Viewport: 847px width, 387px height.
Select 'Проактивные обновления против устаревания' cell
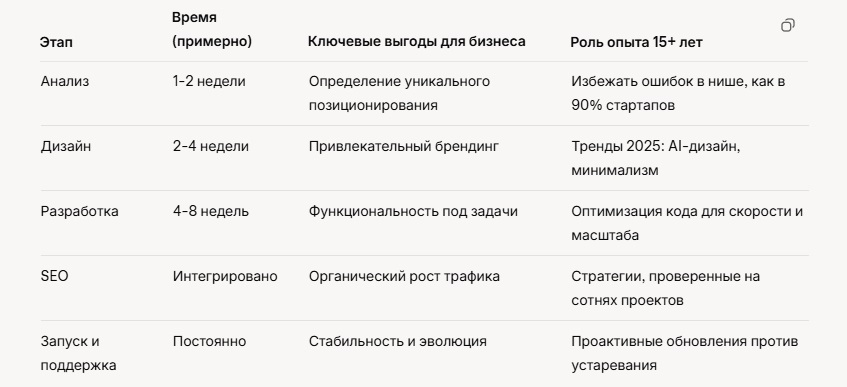point(685,353)
